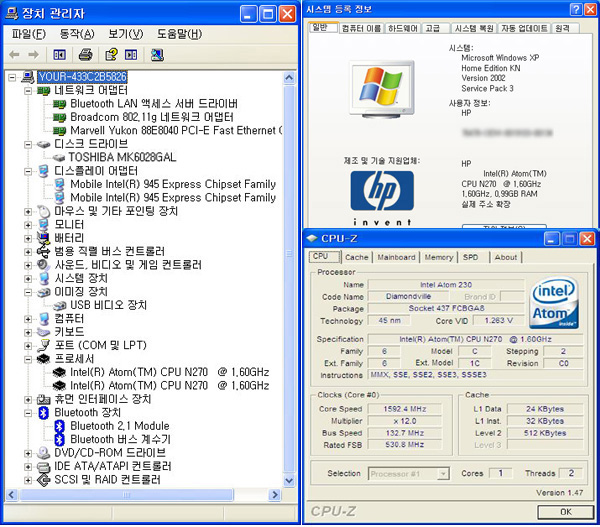Click the Intel Atom logo in CPU-Z
Screen dimensions: 600x527
click(x=554, y=303)
